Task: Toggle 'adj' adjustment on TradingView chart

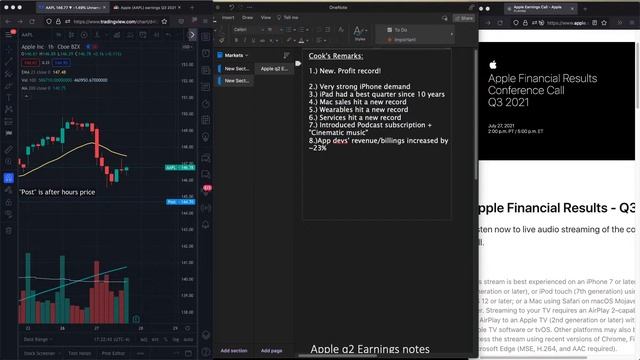Action: click(144, 339)
